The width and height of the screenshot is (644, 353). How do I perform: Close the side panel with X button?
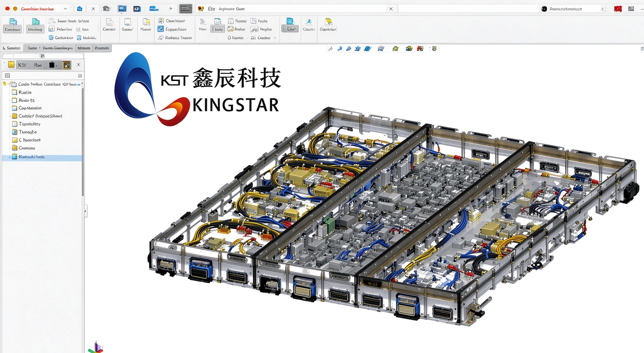pyautogui.click(x=78, y=65)
